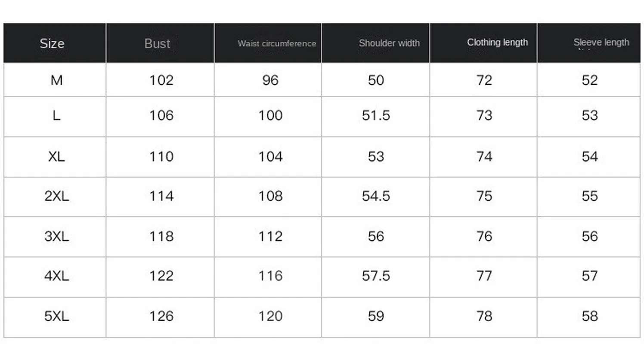Select waist value 100 in L row
Screen dimensions: 644x344
pos(270,115)
